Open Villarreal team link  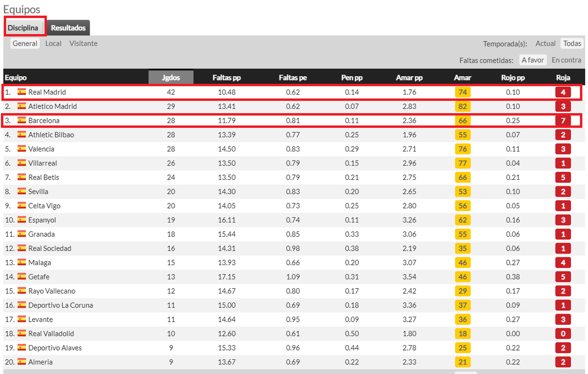click(x=43, y=163)
